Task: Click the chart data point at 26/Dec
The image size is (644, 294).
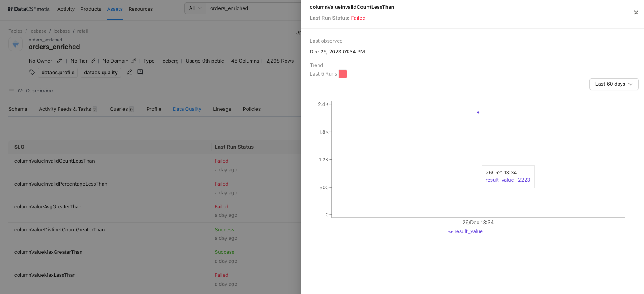Action: tap(478, 112)
